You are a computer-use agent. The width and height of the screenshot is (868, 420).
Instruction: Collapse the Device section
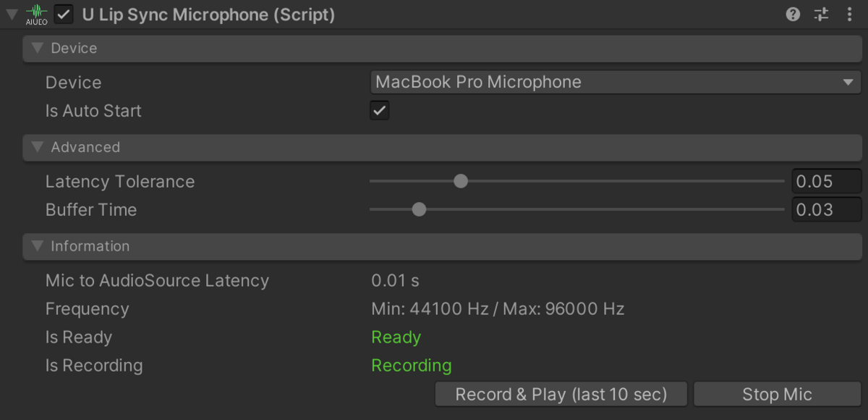(x=38, y=49)
